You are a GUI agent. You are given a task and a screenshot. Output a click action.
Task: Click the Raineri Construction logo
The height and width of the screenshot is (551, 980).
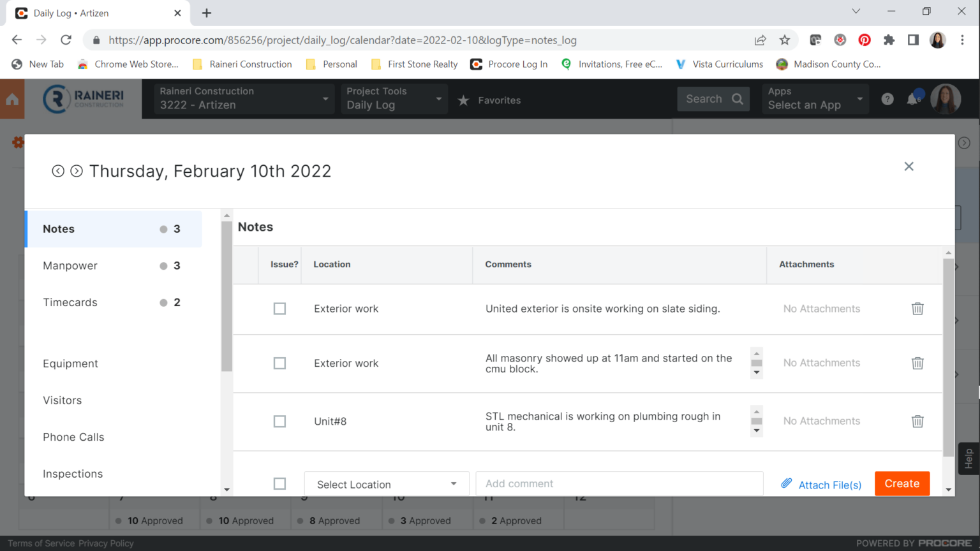[84, 99]
